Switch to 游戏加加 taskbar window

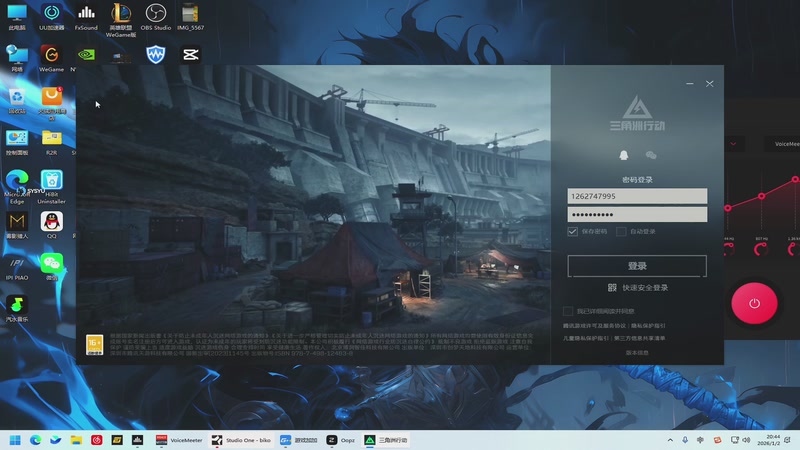(x=298, y=440)
